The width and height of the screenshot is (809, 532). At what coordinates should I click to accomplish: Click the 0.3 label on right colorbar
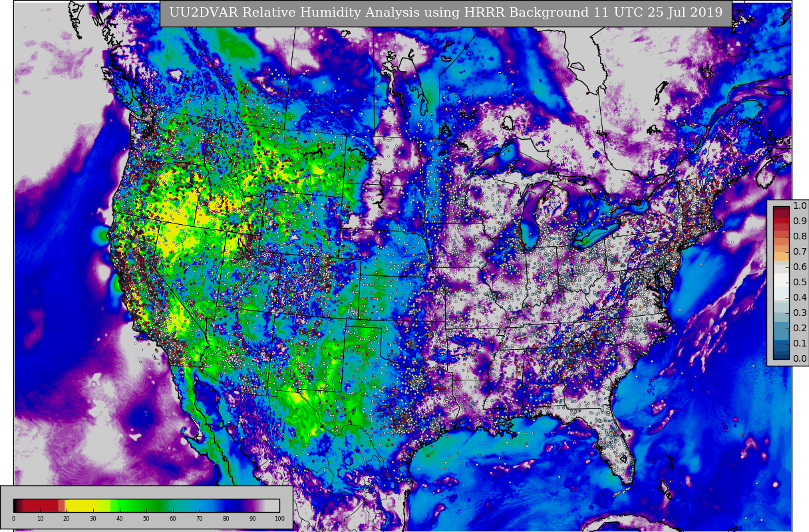800,313
